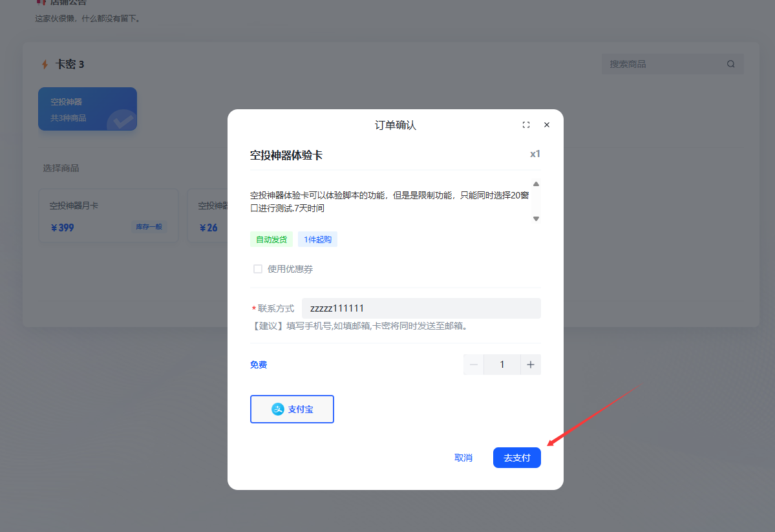Viewport: 775px width, 532px height.
Task: Tick the 使用优惠券 checkbox
Action: (x=258, y=269)
